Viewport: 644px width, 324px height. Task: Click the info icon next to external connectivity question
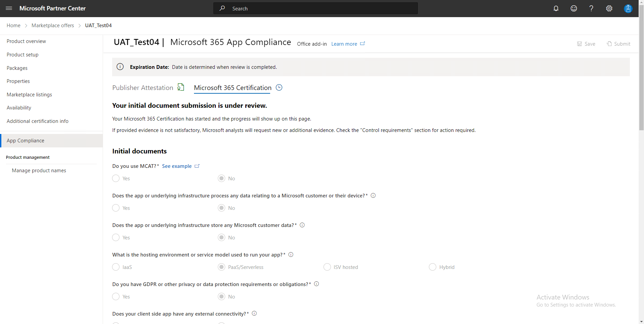click(x=254, y=314)
